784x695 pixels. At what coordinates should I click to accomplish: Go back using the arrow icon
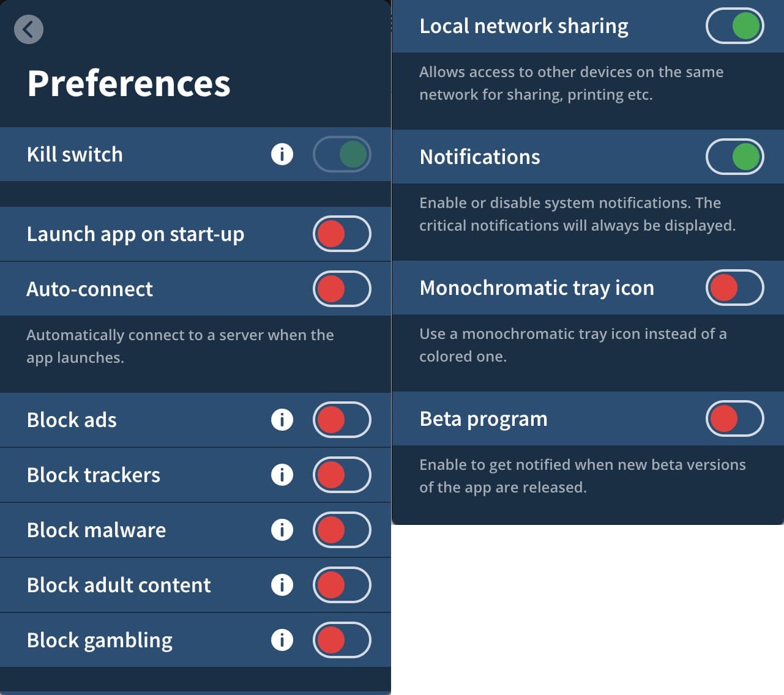pyautogui.click(x=29, y=29)
